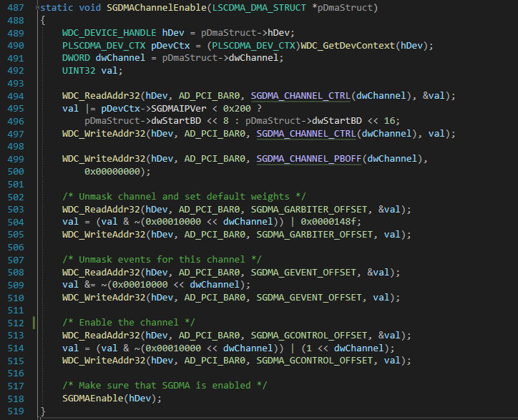Click the val variable declared on line 492
The image size is (518, 420).
(109, 70)
